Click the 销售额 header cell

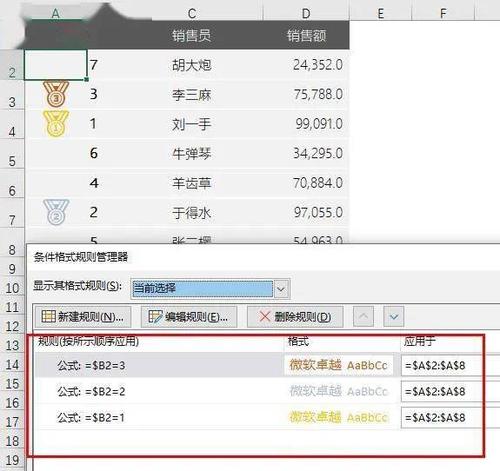[x=306, y=35]
